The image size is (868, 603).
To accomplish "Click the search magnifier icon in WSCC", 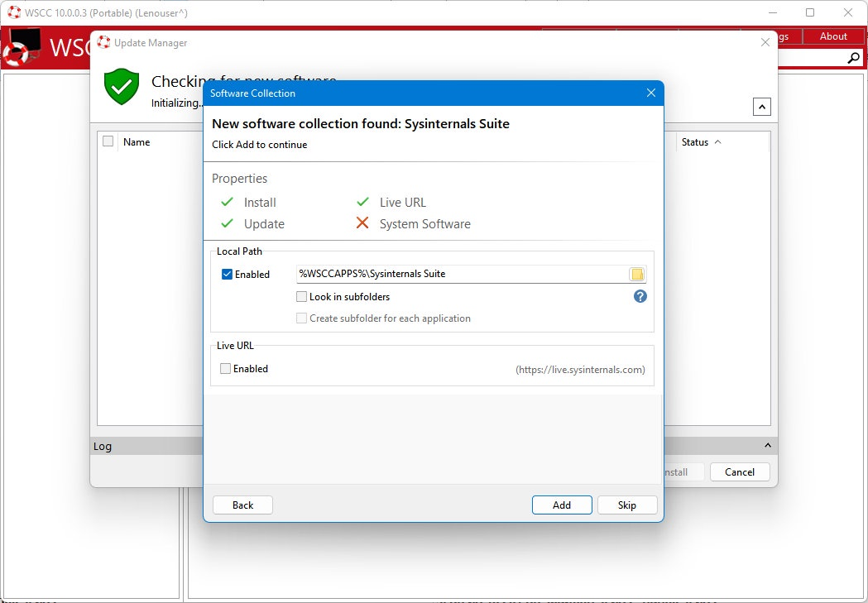I will [854, 58].
